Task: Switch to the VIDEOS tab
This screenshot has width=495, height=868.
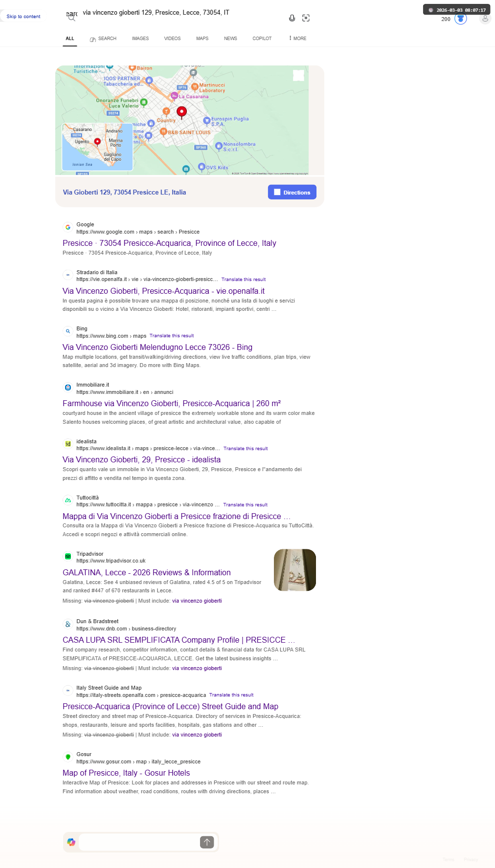Action: [x=172, y=39]
